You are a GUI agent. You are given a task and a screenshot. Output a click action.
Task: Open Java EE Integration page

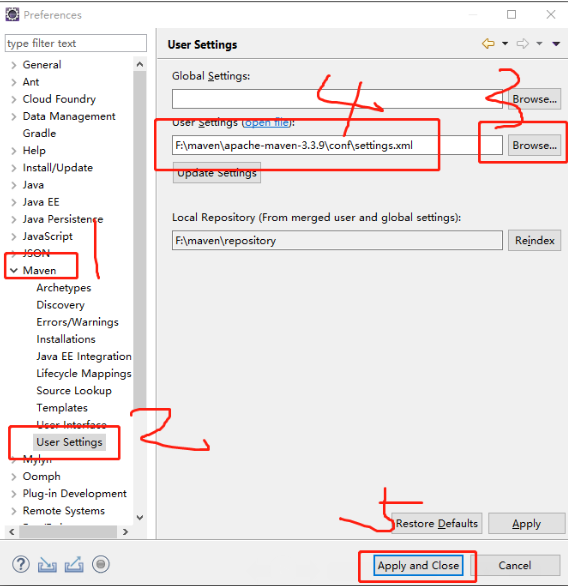coord(84,357)
